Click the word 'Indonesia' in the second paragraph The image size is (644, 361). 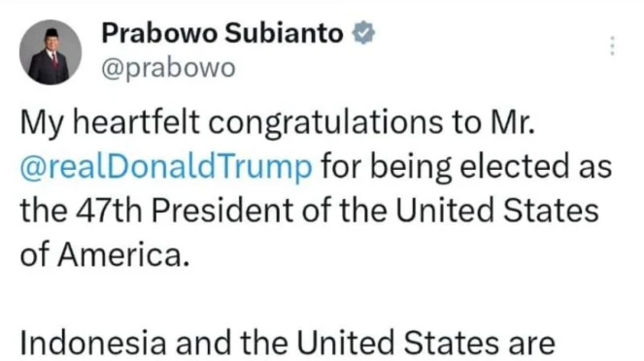[x=93, y=343]
